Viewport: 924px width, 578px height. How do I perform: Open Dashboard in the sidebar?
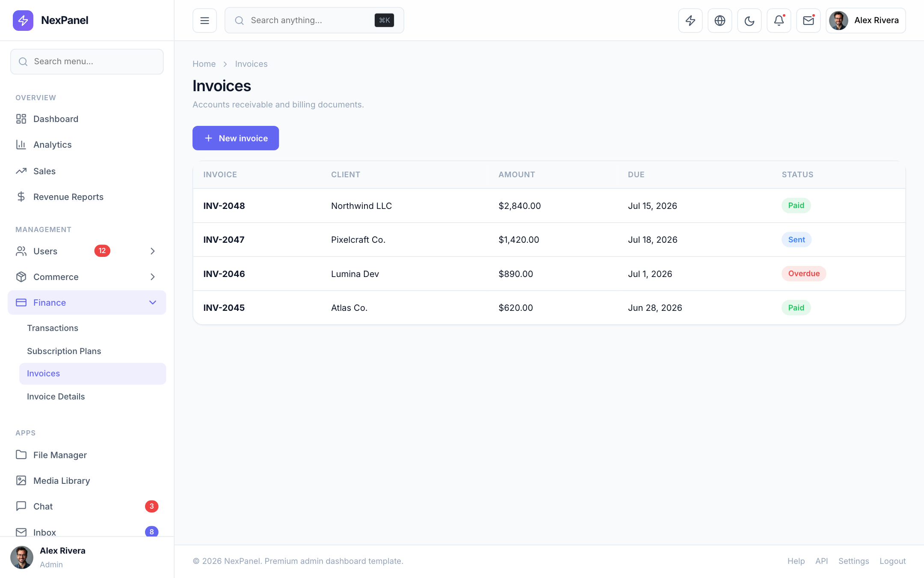point(87,119)
